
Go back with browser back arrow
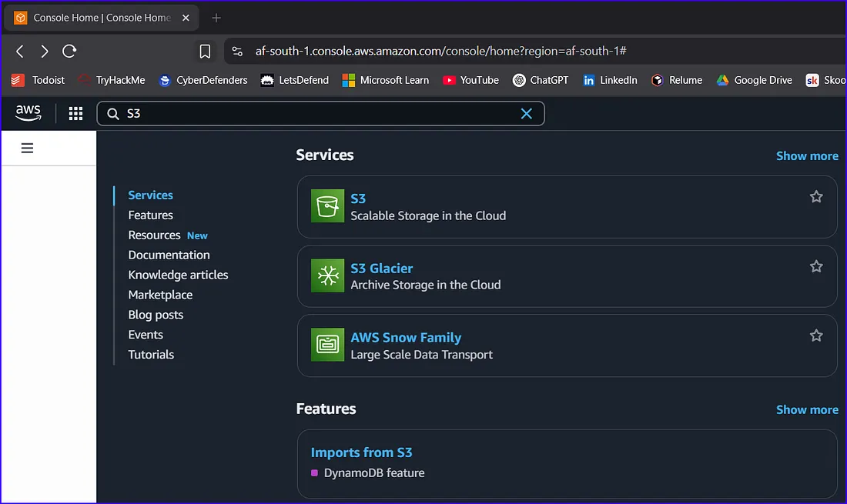[x=20, y=52]
